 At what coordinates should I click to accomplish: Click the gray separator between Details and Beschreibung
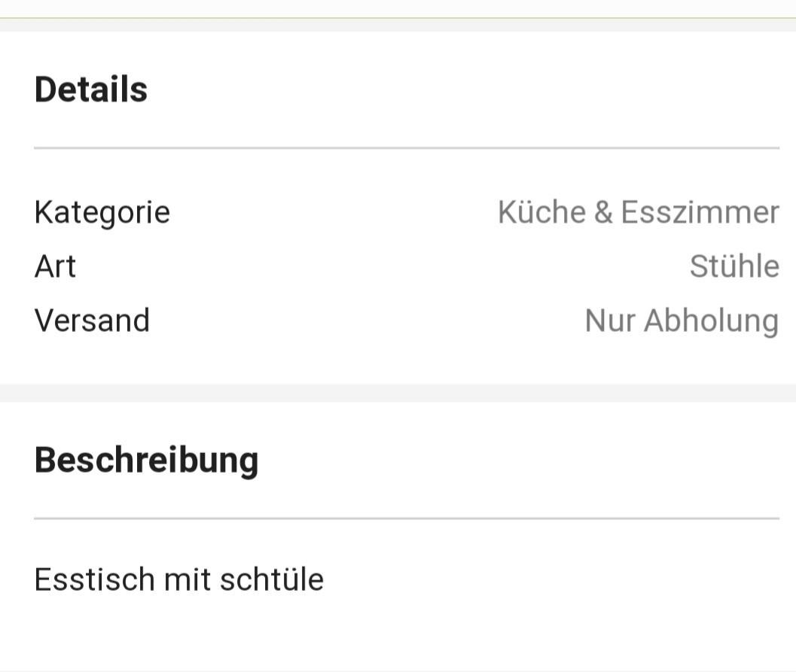point(398,393)
